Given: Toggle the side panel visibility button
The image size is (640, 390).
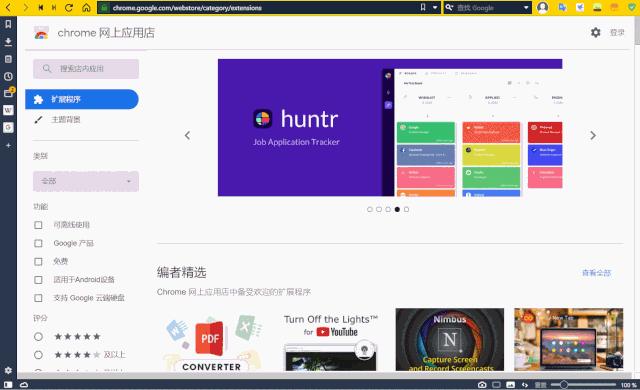Looking at the screenshot, I should (x=8, y=384).
